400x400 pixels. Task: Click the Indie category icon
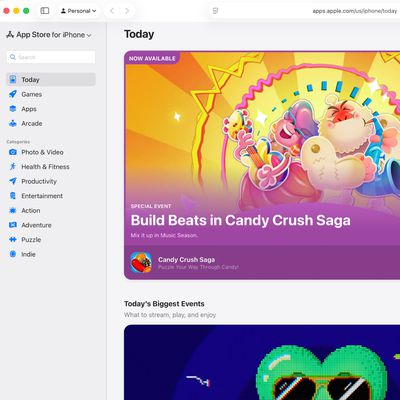tap(13, 254)
